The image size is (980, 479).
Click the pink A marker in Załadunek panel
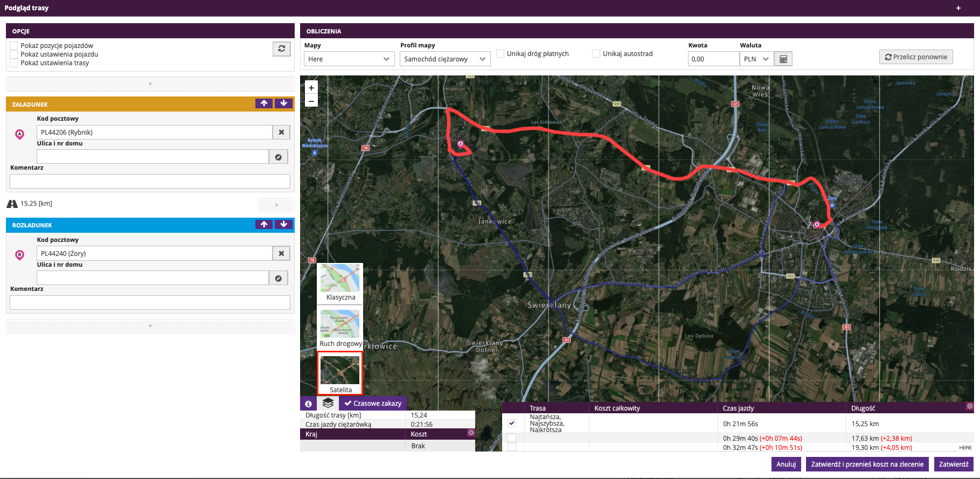20,134
